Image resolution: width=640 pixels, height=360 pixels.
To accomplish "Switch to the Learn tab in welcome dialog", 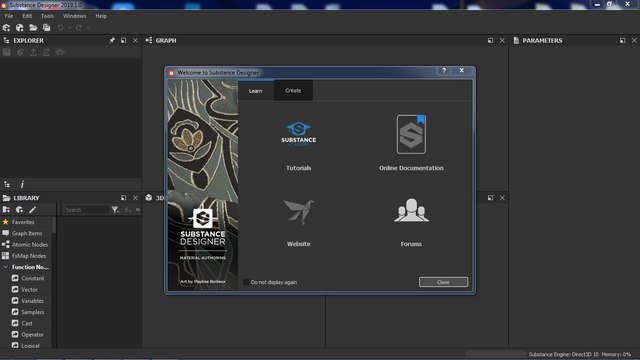I will point(256,91).
